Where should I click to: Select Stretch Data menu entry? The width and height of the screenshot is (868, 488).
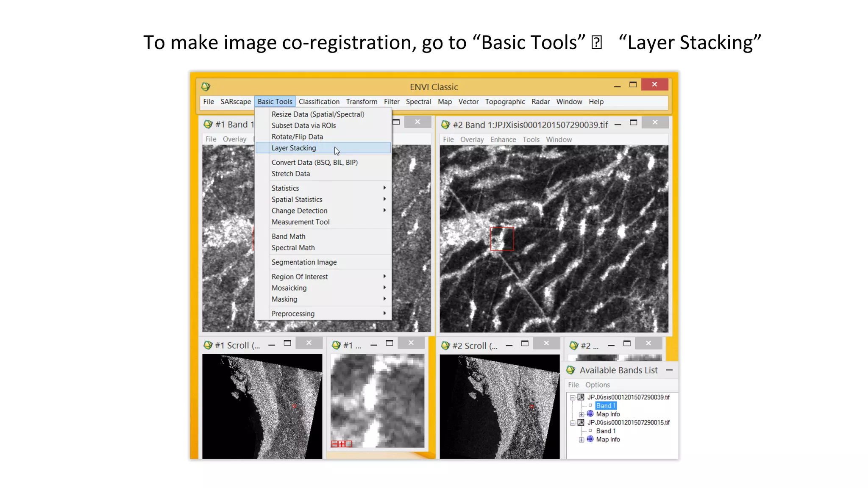tap(323, 174)
